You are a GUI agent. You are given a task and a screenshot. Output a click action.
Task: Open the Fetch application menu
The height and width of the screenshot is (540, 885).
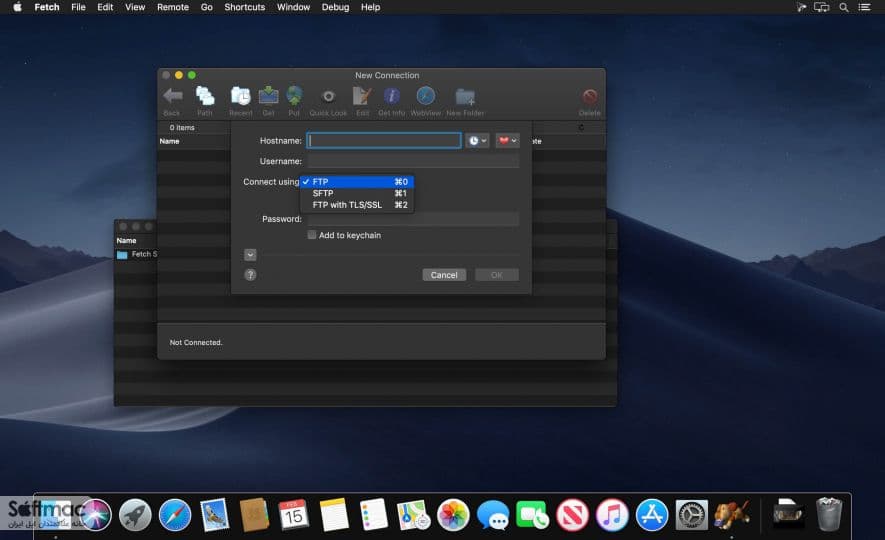click(x=47, y=7)
